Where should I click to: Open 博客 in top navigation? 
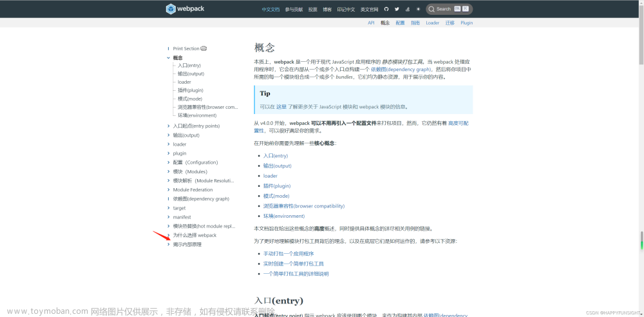(x=327, y=9)
